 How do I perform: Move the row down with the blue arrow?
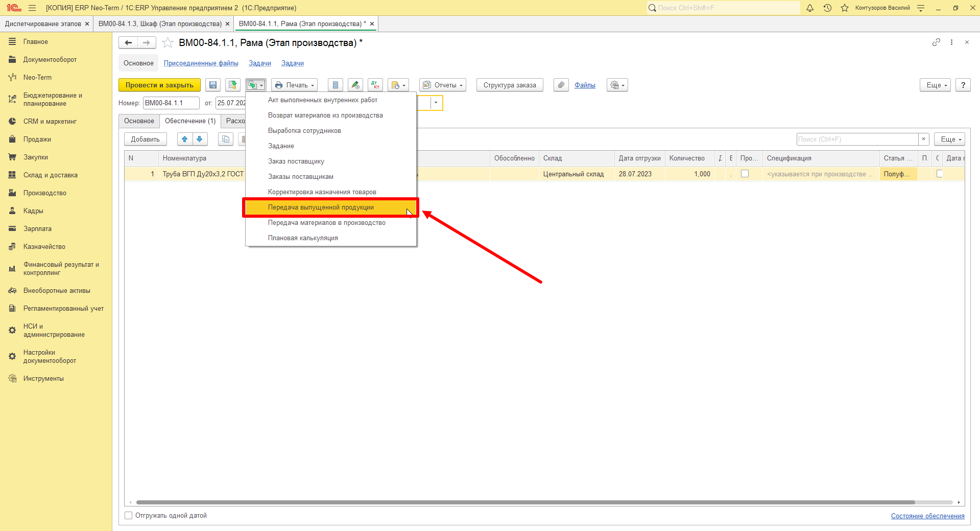200,139
